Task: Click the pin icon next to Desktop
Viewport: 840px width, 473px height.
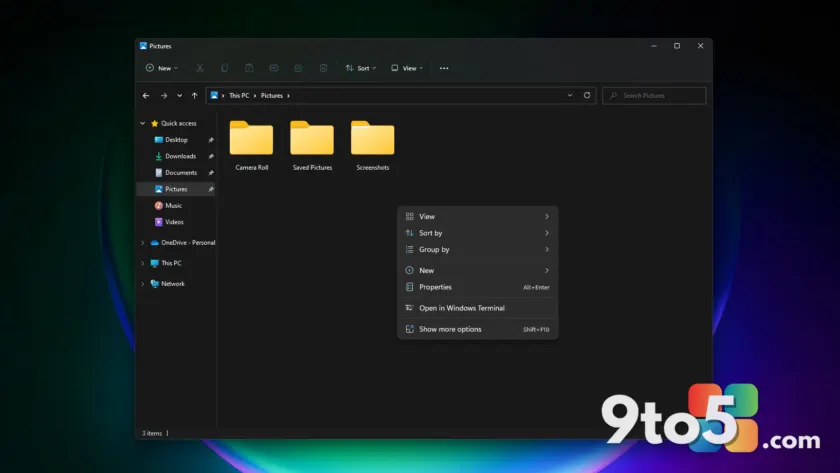Action: (211, 140)
